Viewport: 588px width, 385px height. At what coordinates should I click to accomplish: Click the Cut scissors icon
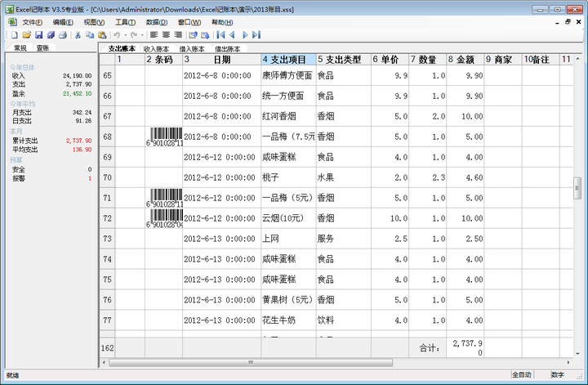[78, 35]
